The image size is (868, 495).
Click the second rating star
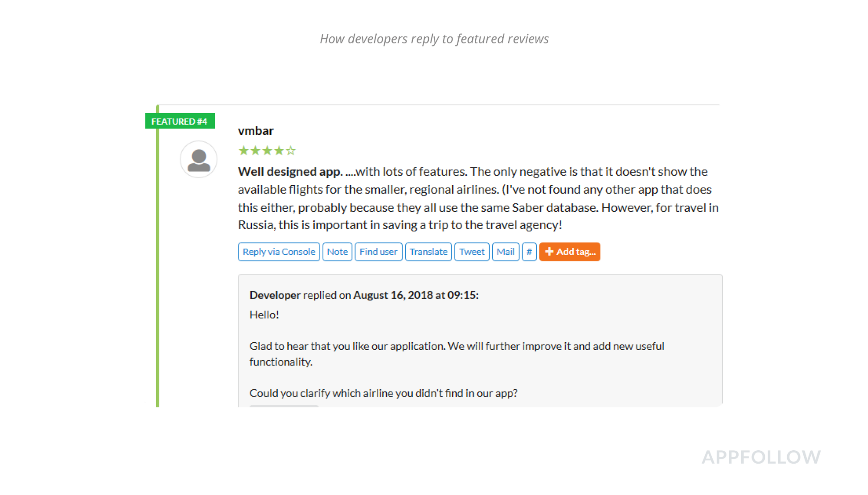[255, 151]
